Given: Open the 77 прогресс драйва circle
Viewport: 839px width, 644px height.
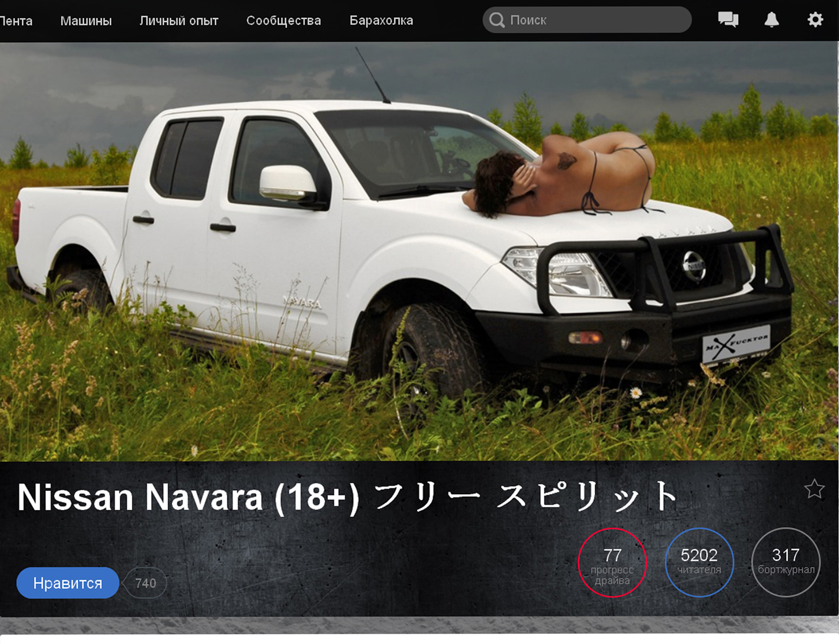Looking at the screenshot, I should point(612,563).
